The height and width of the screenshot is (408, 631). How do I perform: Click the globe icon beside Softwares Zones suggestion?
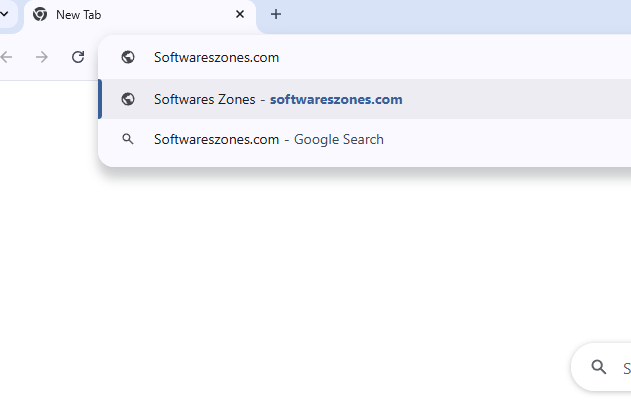[x=128, y=99]
